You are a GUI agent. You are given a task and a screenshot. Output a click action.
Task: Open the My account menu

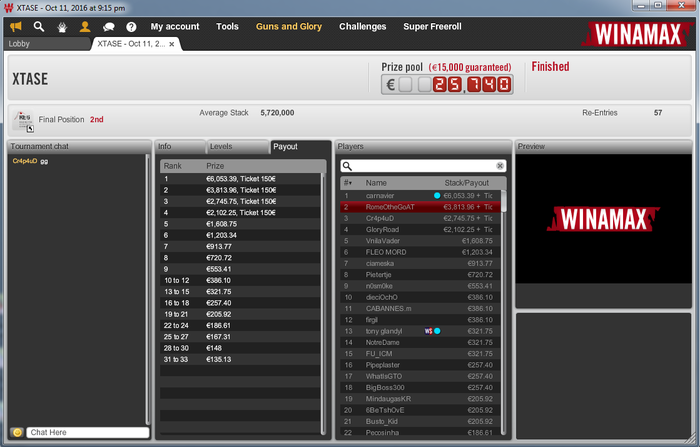pyautogui.click(x=175, y=27)
